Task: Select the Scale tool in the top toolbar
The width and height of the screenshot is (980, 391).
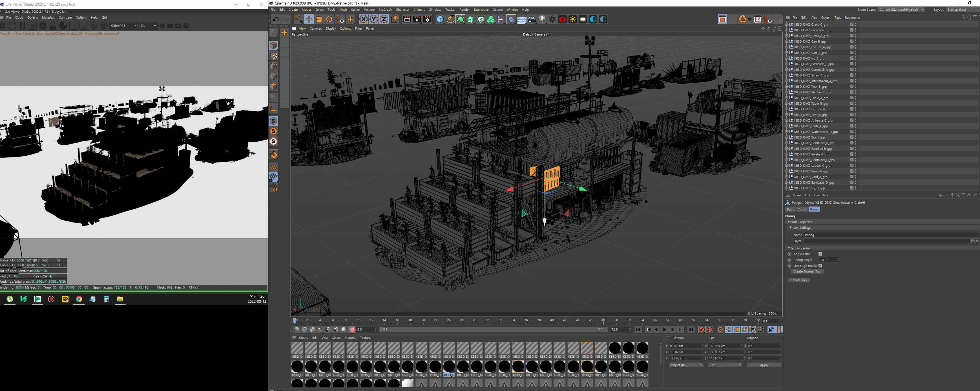Action: coord(319,19)
